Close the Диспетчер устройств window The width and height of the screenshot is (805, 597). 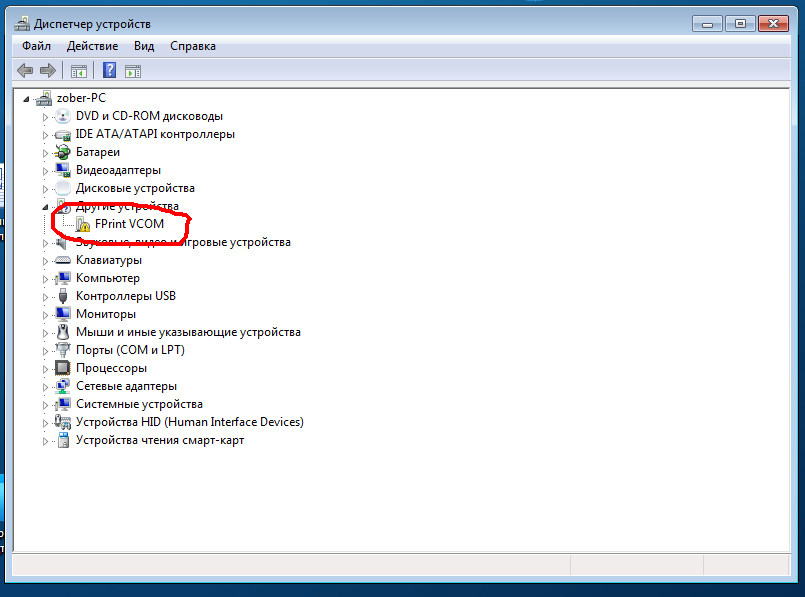(773, 24)
